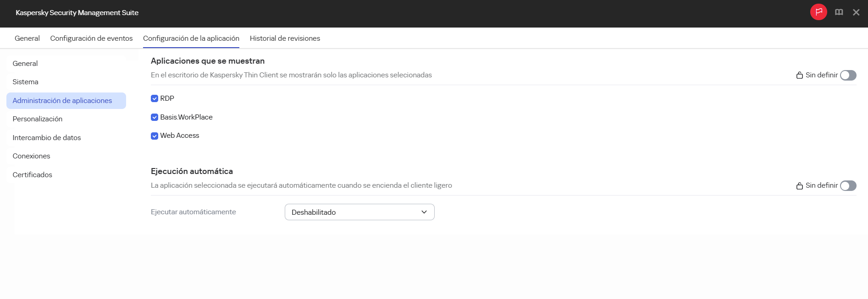The height and width of the screenshot is (299, 868).
Task: Toggle Sin definir switch for Aplicaciones que se muestran
Action: coord(848,75)
